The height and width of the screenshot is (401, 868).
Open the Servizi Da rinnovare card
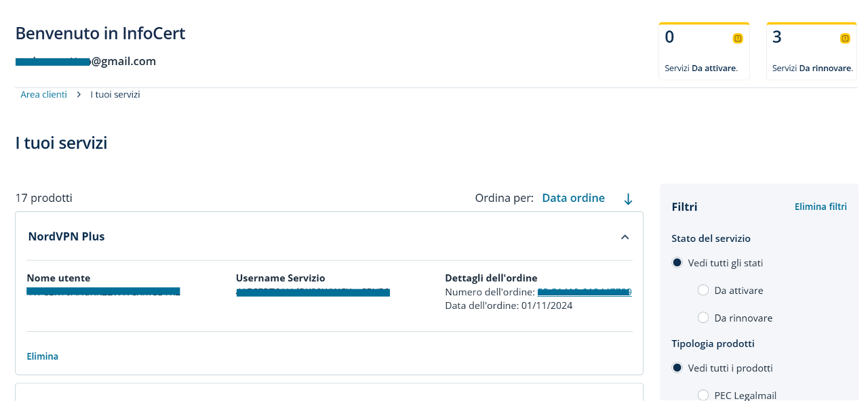tap(811, 51)
